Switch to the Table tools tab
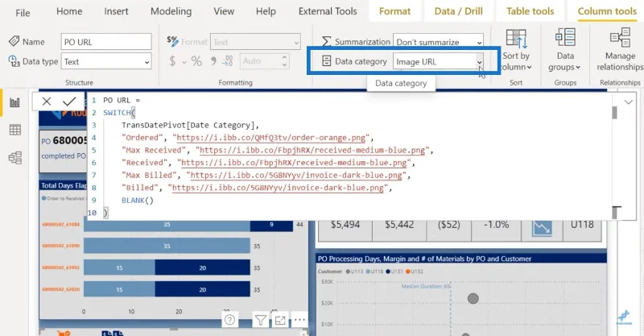The width and height of the screenshot is (644, 336). (x=530, y=11)
